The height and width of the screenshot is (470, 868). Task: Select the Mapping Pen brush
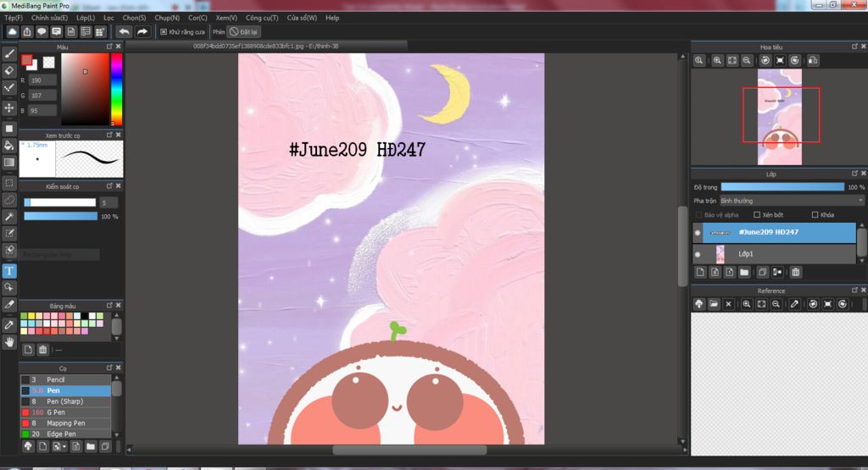pos(65,423)
